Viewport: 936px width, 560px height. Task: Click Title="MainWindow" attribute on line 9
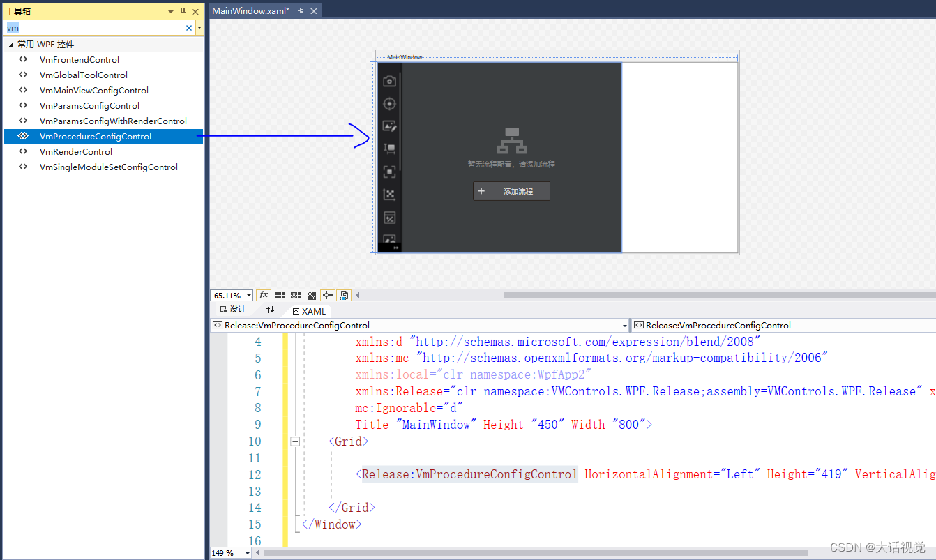[416, 425]
